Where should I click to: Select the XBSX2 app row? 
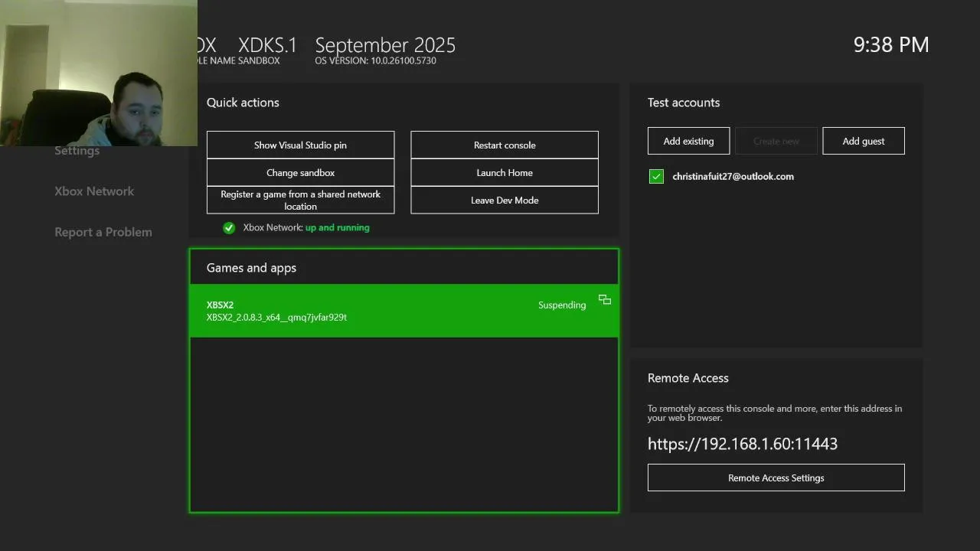[404, 311]
